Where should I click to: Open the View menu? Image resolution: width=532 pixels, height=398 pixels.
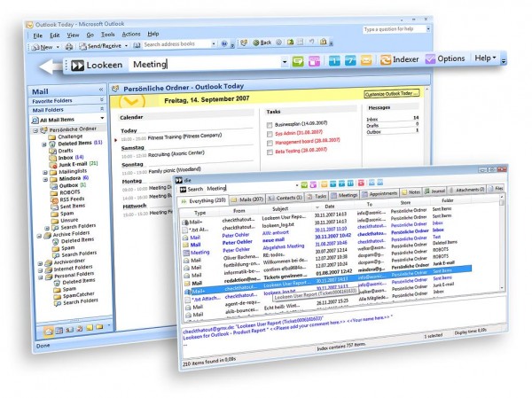pyautogui.click(x=73, y=35)
